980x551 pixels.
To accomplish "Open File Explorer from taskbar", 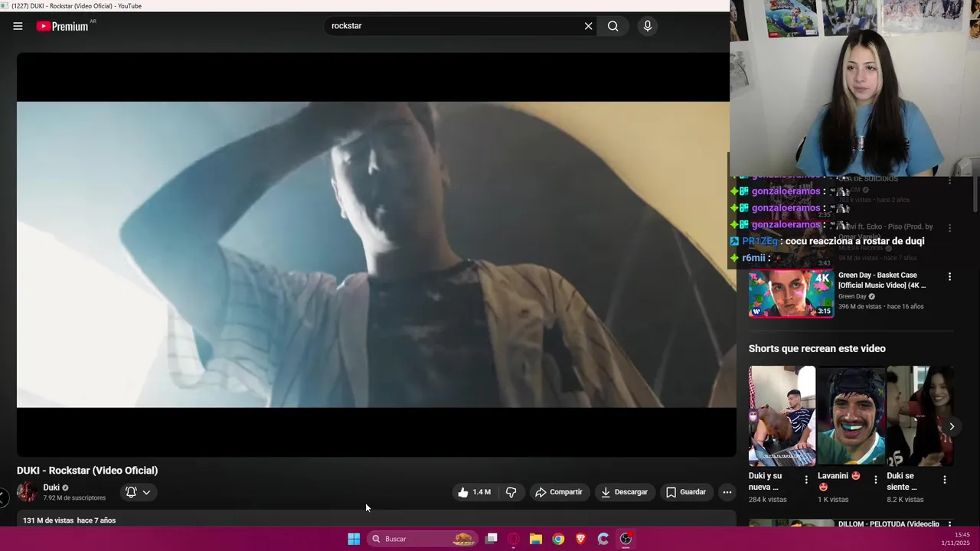I will 536,539.
